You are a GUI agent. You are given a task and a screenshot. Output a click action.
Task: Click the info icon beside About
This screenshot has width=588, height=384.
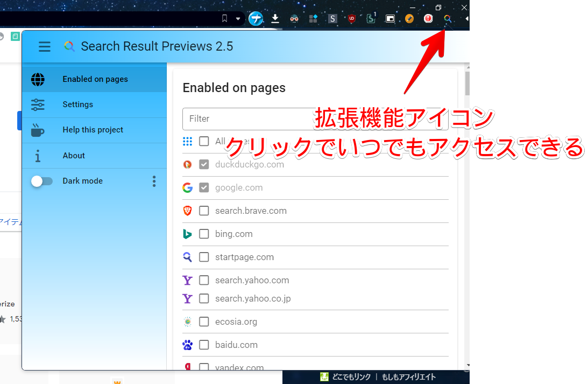38,156
